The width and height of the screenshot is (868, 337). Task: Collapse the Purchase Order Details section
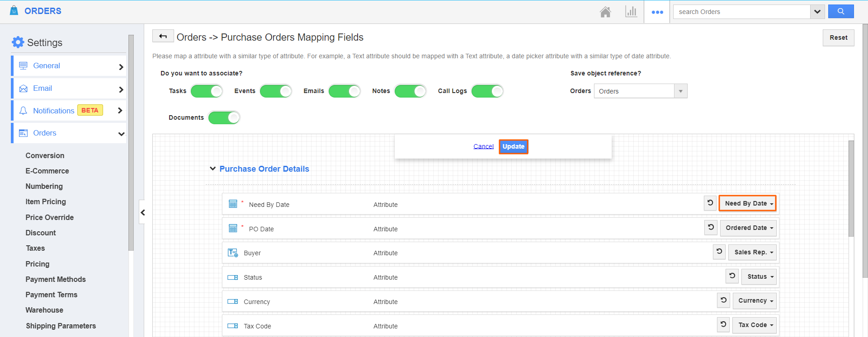point(212,168)
